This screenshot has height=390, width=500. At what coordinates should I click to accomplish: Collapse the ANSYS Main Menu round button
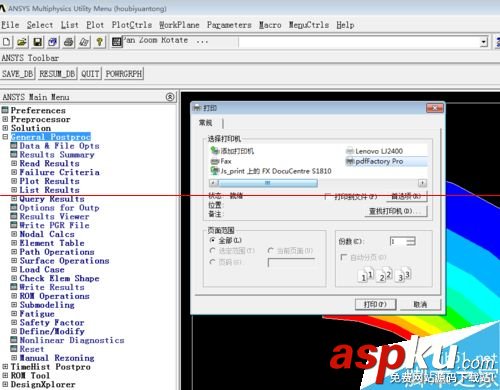tap(170, 97)
